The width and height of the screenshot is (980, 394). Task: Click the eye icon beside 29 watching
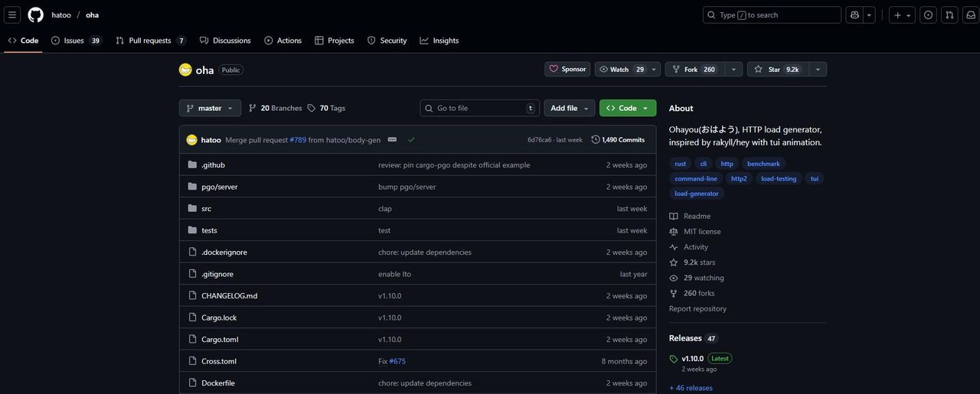[x=674, y=278]
